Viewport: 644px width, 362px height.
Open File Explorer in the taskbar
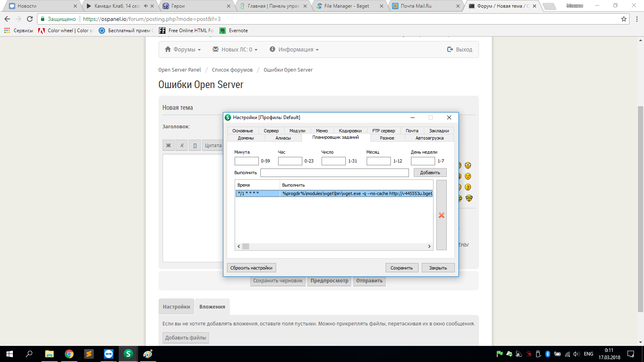tap(50, 354)
